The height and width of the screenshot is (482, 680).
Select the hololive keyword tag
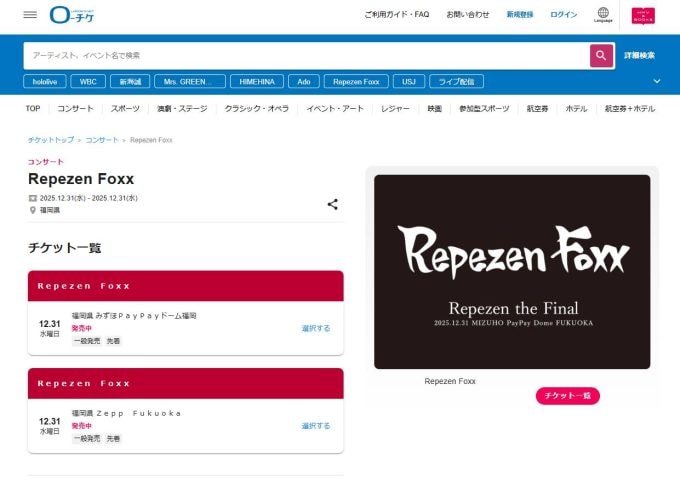click(45, 81)
